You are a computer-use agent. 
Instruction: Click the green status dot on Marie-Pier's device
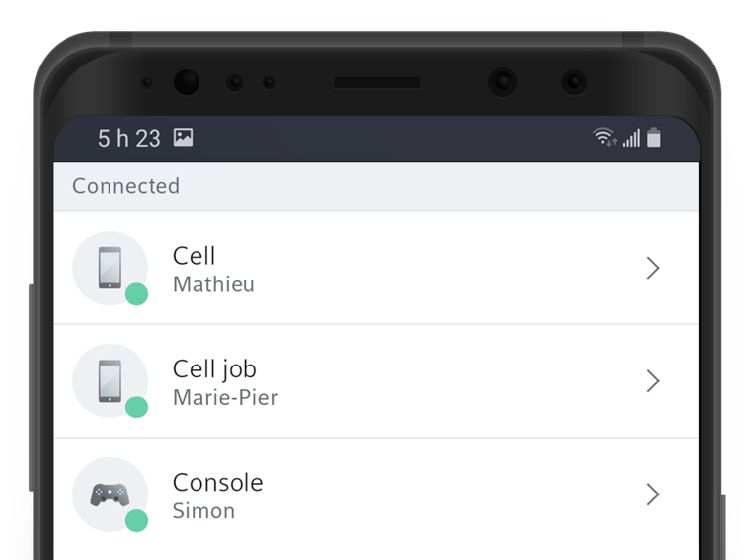[137, 408]
